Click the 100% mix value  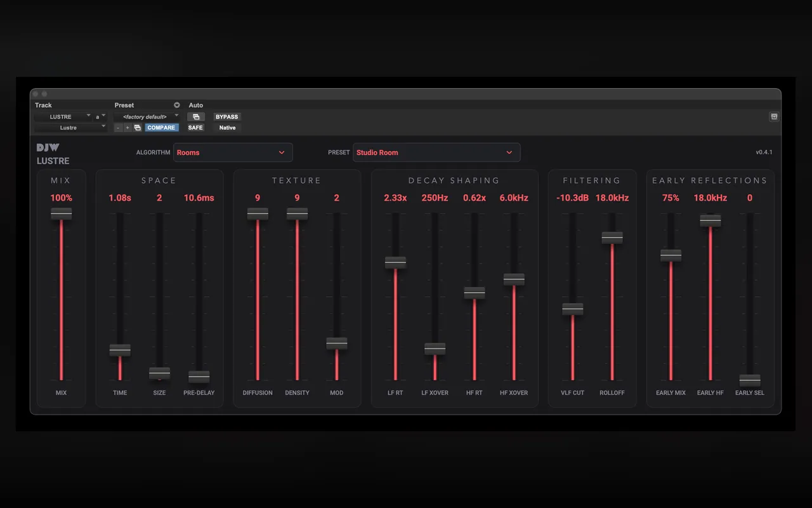tap(62, 198)
